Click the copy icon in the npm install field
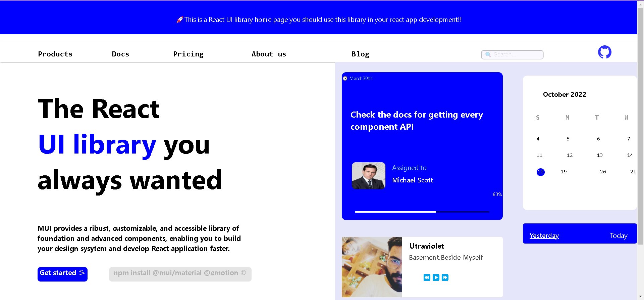644x300 pixels. click(244, 273)
